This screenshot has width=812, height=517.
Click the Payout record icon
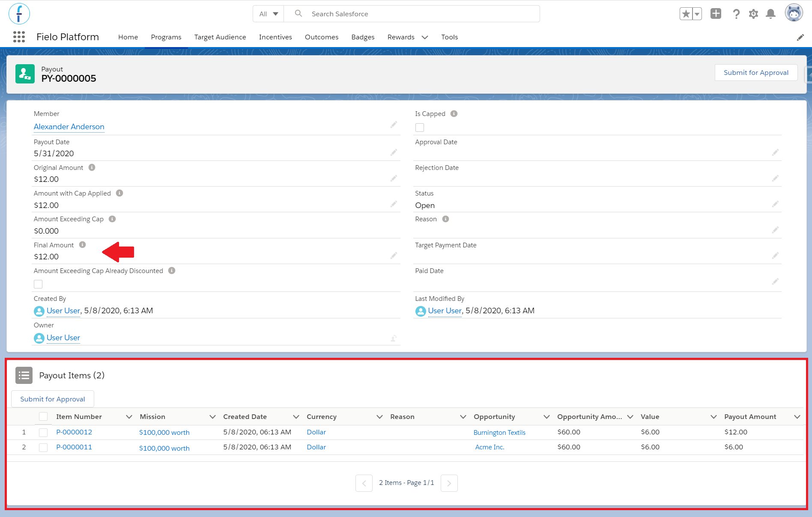(25, 74)
